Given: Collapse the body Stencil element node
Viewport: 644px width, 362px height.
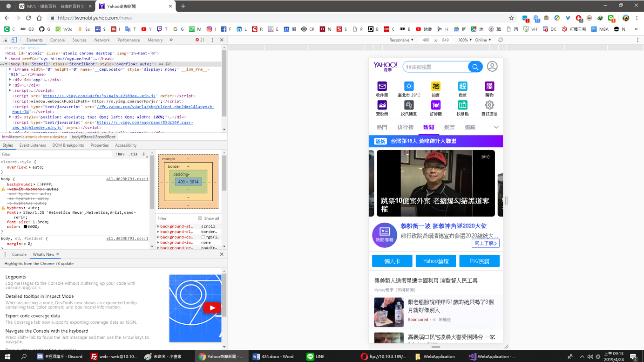Looking at the screenshot, I should [6, 64].
